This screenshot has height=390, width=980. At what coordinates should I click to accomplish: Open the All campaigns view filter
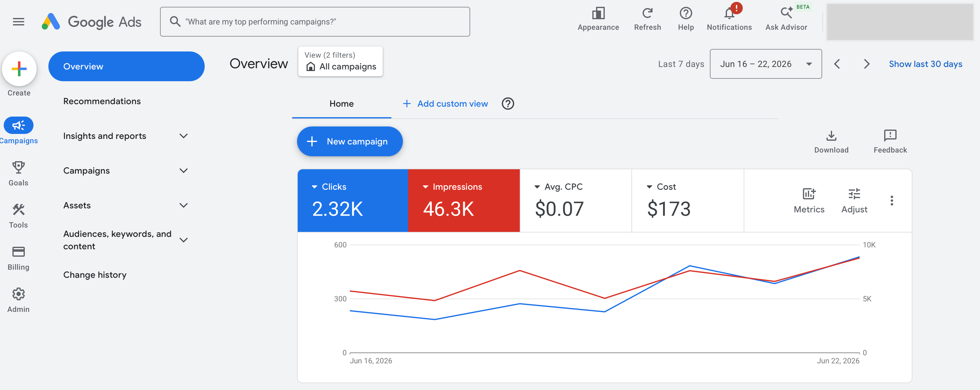340,62
